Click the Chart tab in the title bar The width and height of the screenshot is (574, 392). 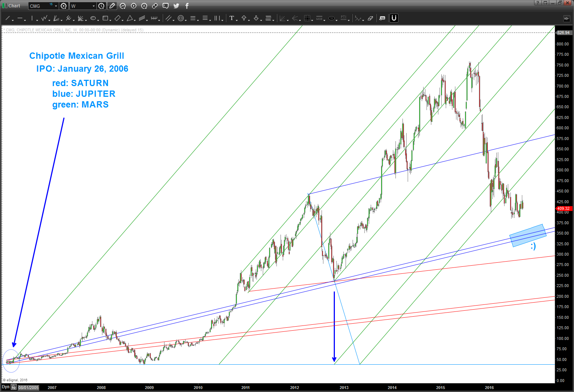click(x=15, y=6)
